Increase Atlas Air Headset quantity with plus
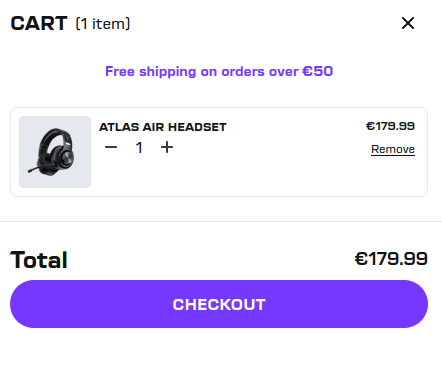Image resolution: width=442 pixels, height=377 pixels. (167, 147)
